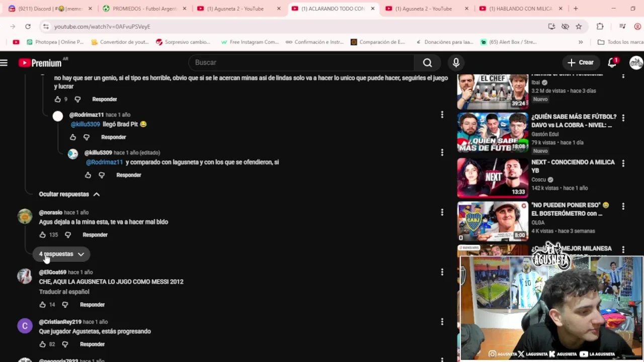Dislike the @norasio comment
Viewport: 644px width, 362px height.
tap(68, 235)
